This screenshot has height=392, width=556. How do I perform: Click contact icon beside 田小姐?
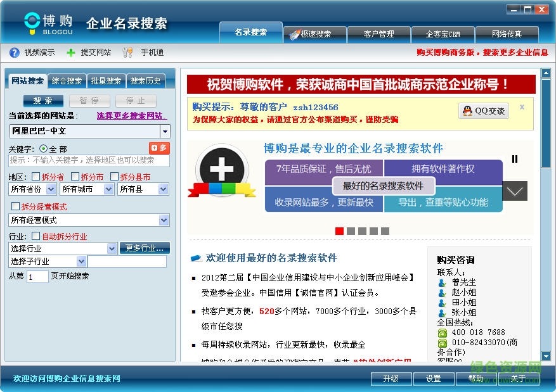point(442,303)
